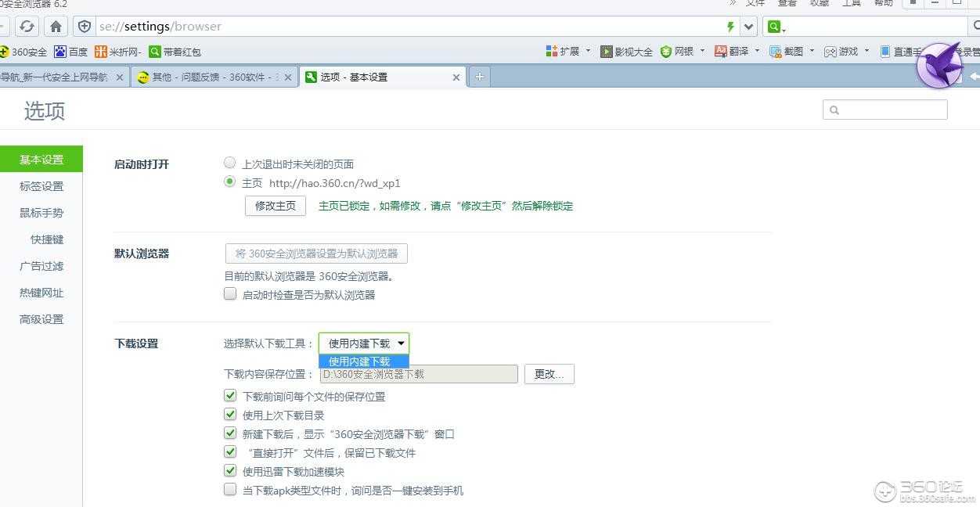Check the 当下载apk类型文件时 option

tap(230, 490)
